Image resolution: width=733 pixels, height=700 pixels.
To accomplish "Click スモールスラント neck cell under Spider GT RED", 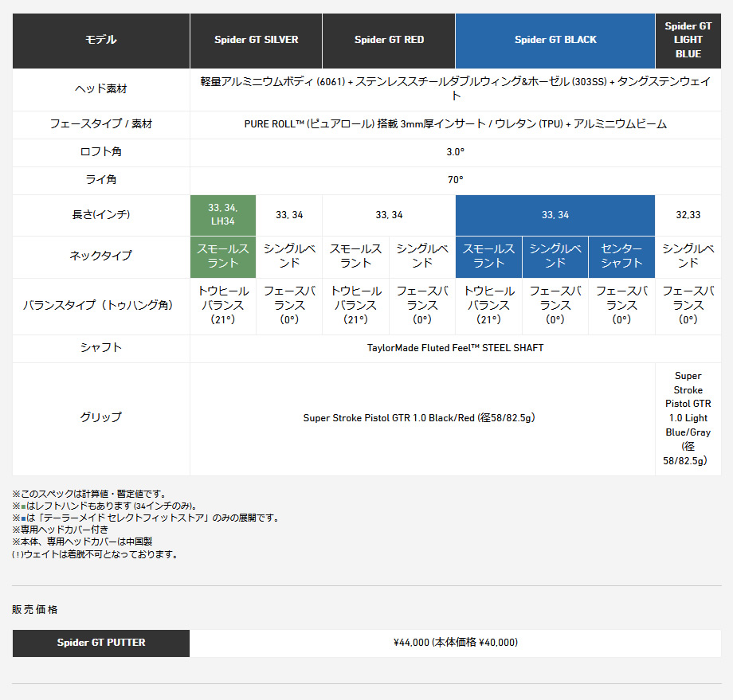I will click(x=356, y=256).
